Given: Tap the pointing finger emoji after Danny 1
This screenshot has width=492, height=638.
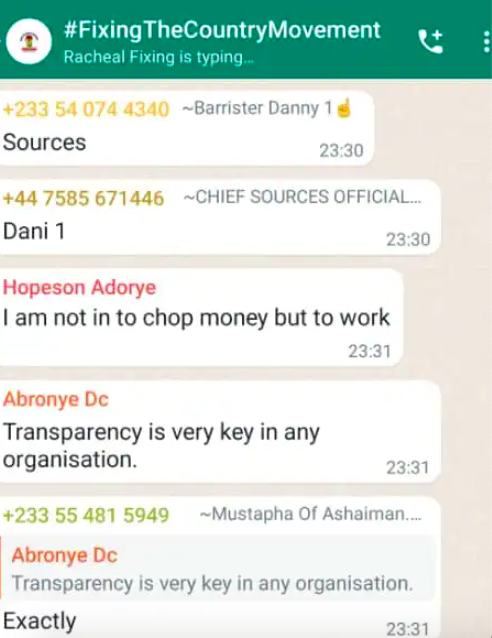Looking at the screenshot, I should [343, 108].
